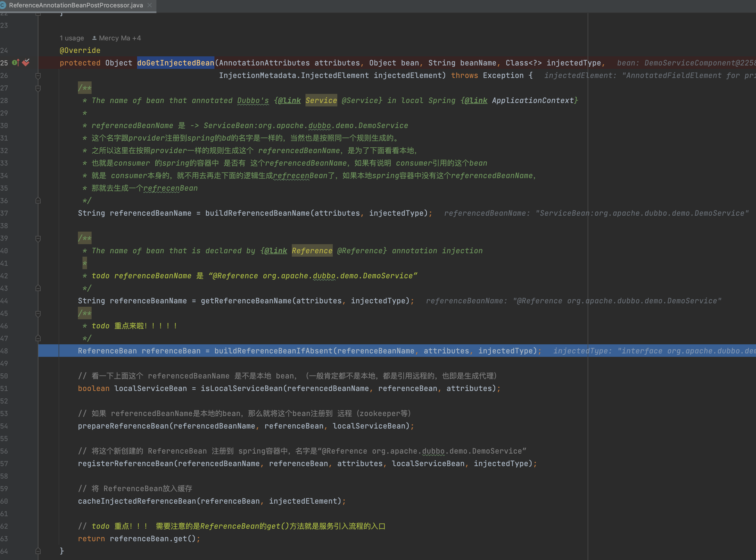
Task: Click the buildReferenceBeanIfAbsent call on highlighted line
Action: pos(273,351)
